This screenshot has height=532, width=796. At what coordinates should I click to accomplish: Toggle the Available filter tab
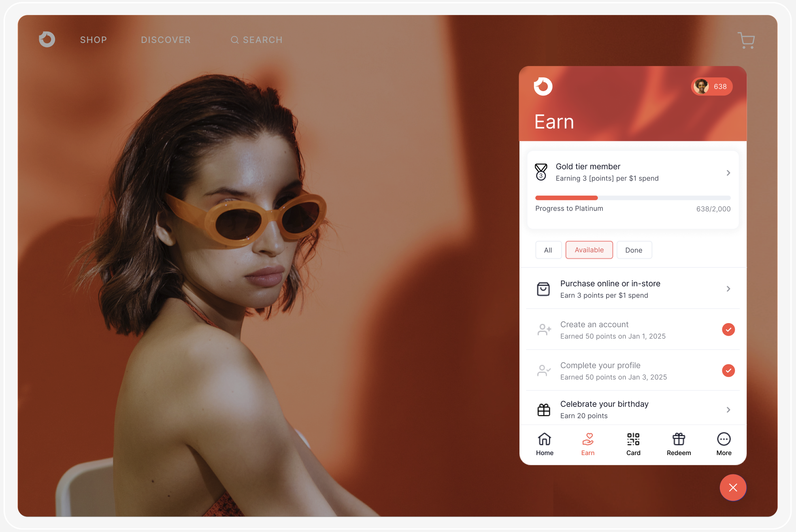590,249
